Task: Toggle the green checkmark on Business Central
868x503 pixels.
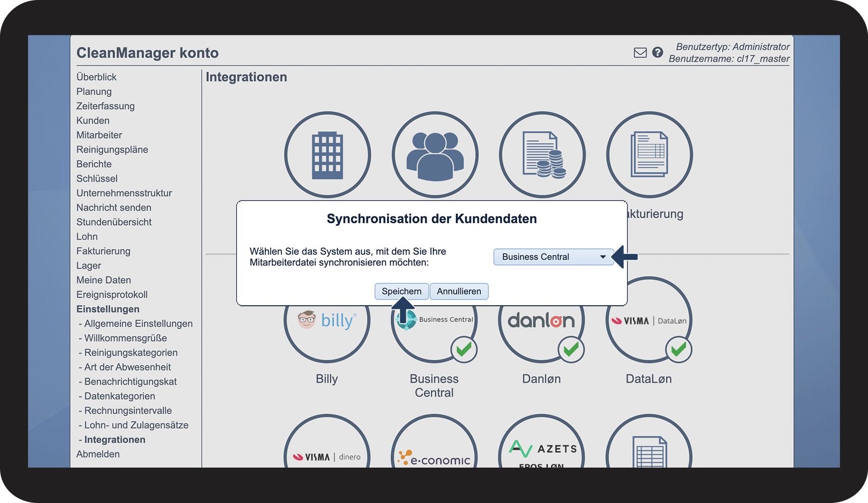Action: 464,350
